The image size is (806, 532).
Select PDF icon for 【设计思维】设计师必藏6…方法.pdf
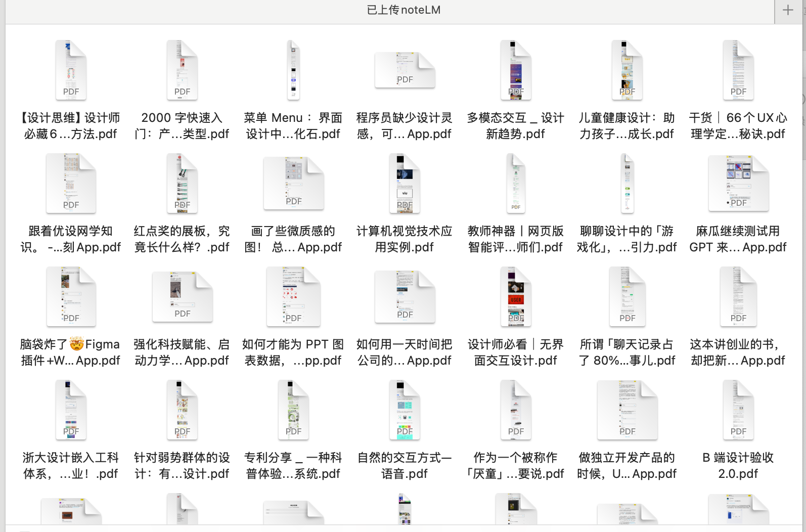click(x=71, y=70)
